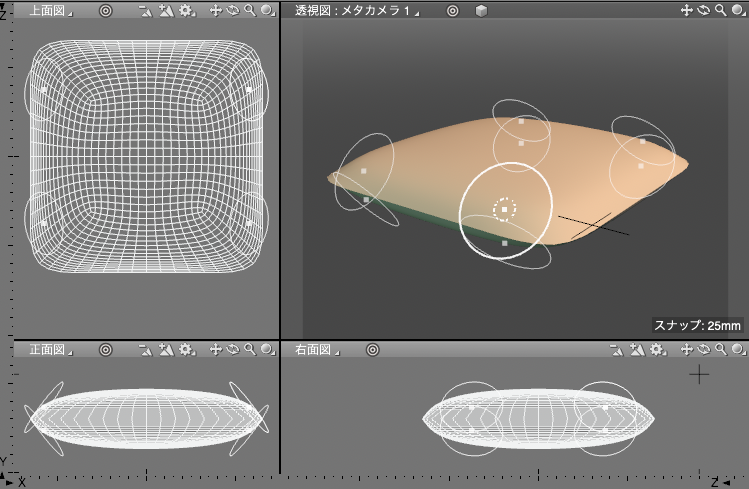Click the gear settings icon in top view

[x=185, y=10]
